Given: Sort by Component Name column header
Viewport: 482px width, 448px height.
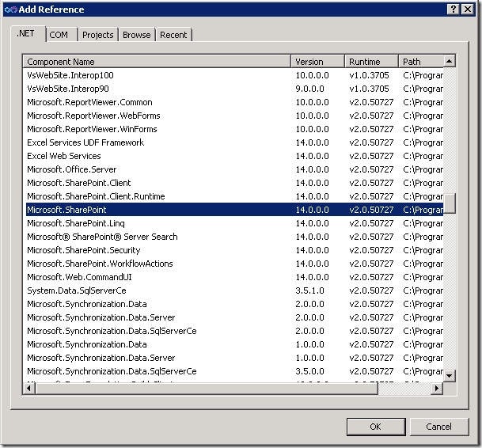Looking at the screenshot, I should pos(157,62).
